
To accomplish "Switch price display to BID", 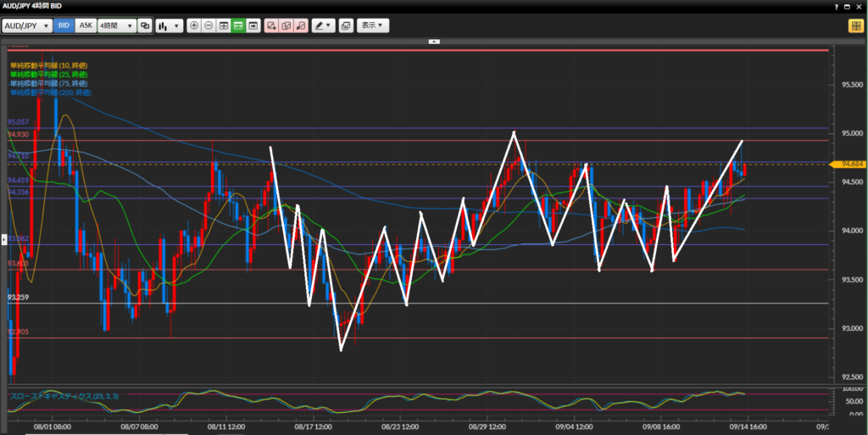I will click(x=64, y=25).
